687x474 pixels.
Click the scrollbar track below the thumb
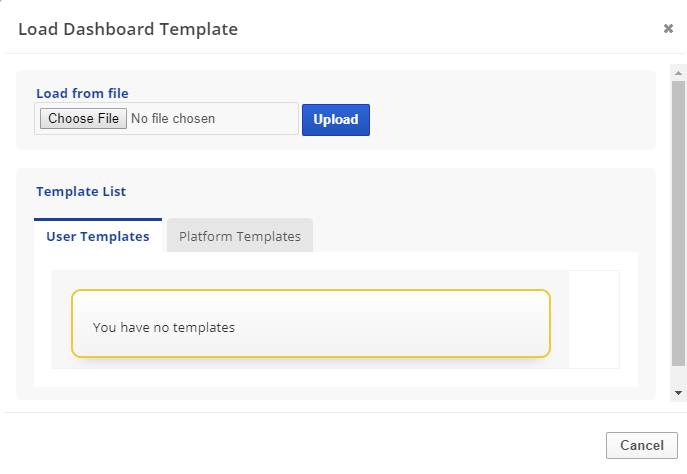pyautogui.click(x=678, y=376)
